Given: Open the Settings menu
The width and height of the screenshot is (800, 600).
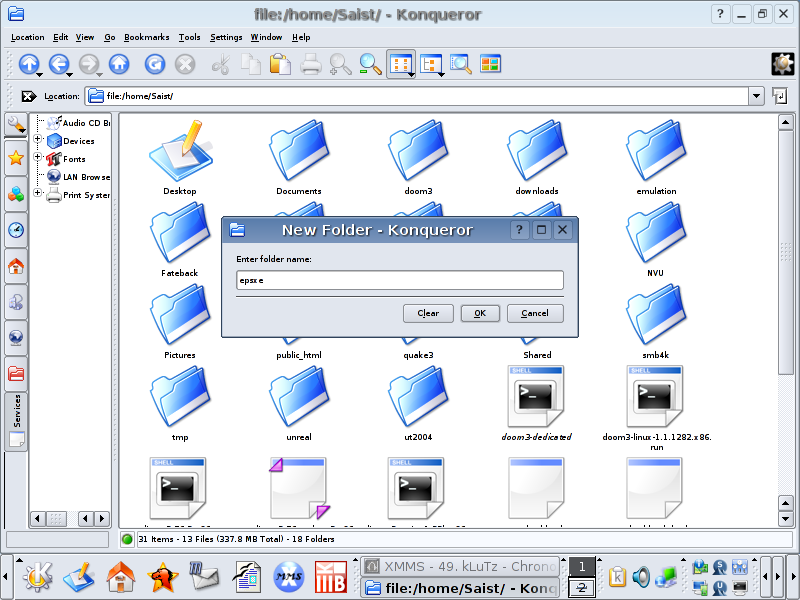Looking at the screenshot, I should (x=226, y=37).
